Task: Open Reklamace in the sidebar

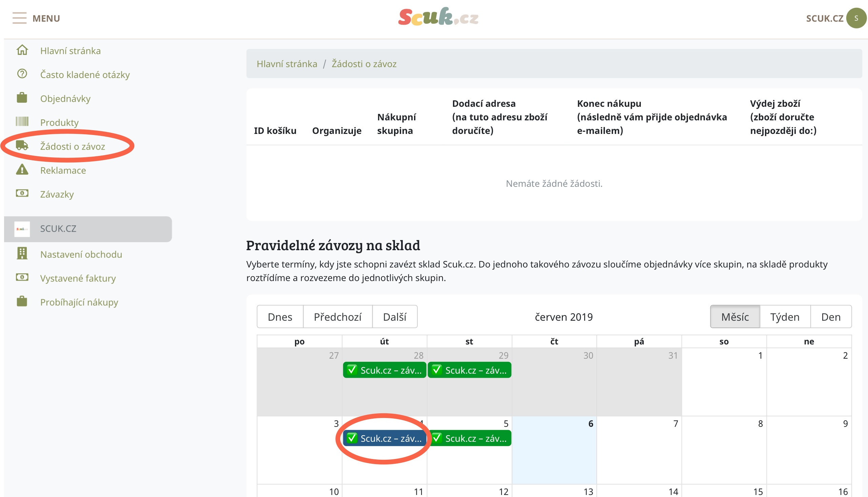Action: pyautogui.click(x=63, y=170)
